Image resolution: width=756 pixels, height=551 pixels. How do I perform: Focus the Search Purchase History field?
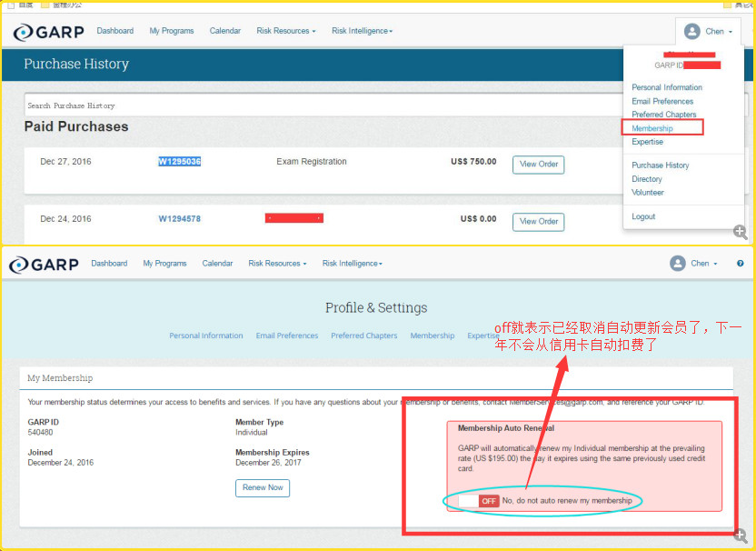(x=323, y=105)
